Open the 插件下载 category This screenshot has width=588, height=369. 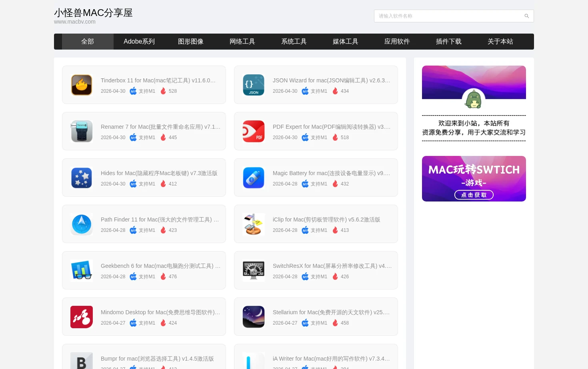point(449,42)
